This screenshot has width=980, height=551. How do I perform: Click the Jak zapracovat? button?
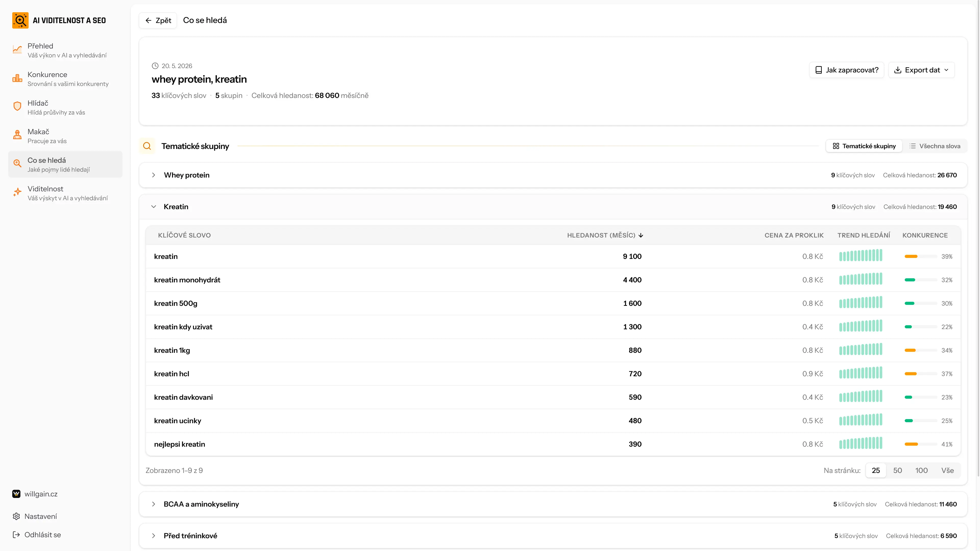[847, 70]
